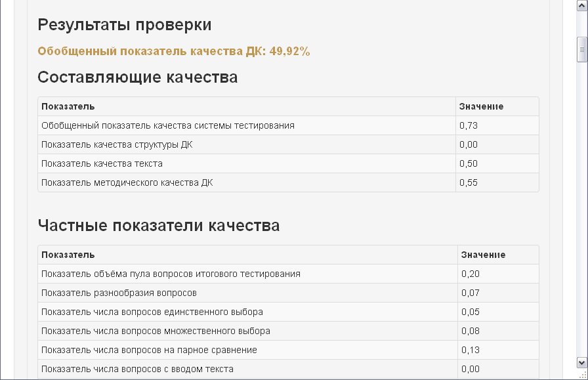Image resolution: width=588 pixels, height=380 pixels.
Task: Click the resize grip in the corner
Action: (582, 374)
